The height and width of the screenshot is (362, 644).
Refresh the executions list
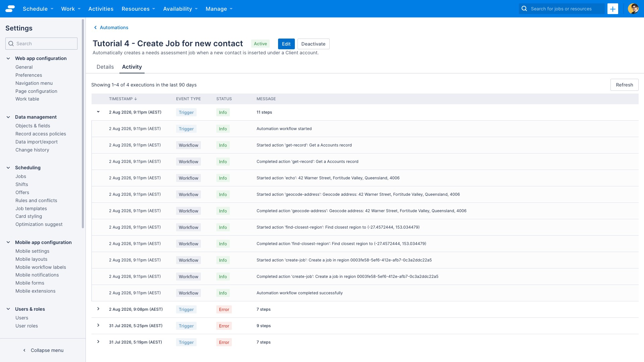click(x=624, y=85)
